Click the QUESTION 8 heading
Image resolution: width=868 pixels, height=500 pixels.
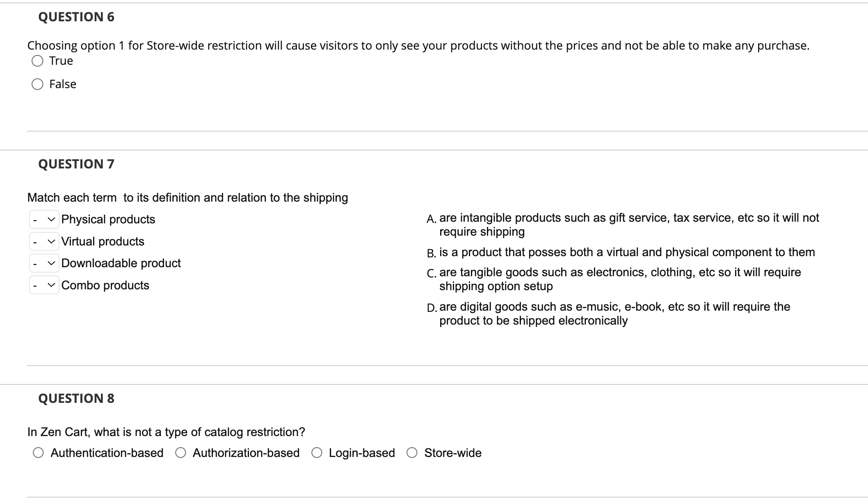[x=76, y=398]
